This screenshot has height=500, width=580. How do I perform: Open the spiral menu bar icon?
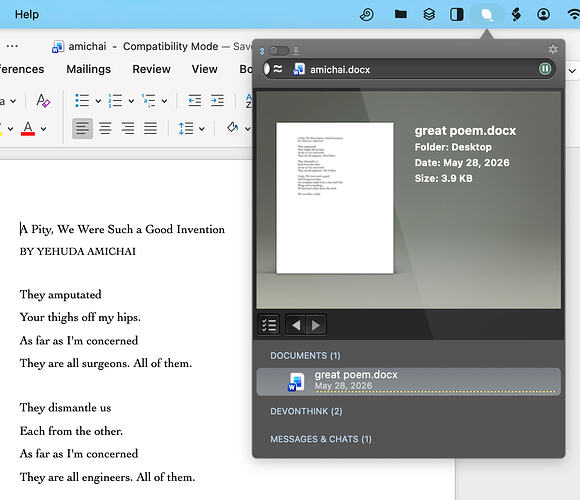point(367,14)
